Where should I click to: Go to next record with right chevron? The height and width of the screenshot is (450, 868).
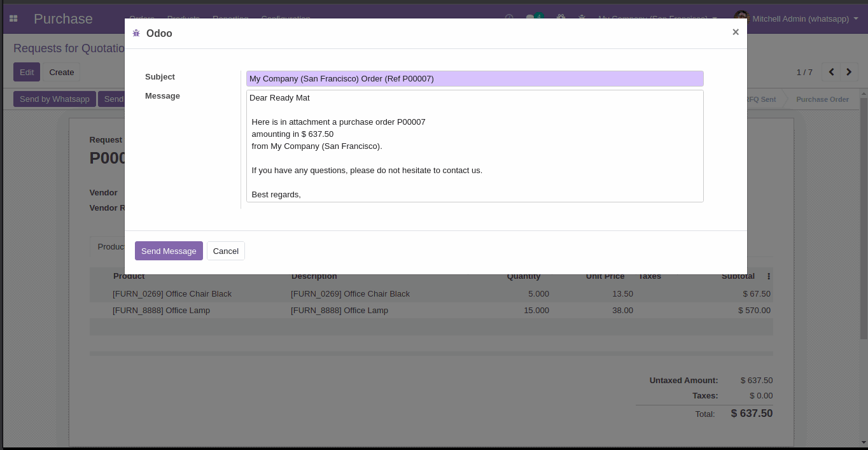849,73
